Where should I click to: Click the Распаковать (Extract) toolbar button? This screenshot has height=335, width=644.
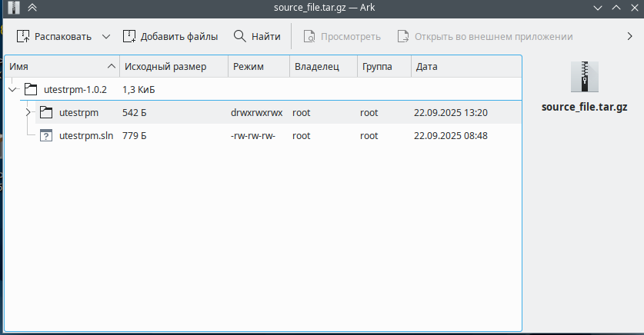click(x=54, y=36)
